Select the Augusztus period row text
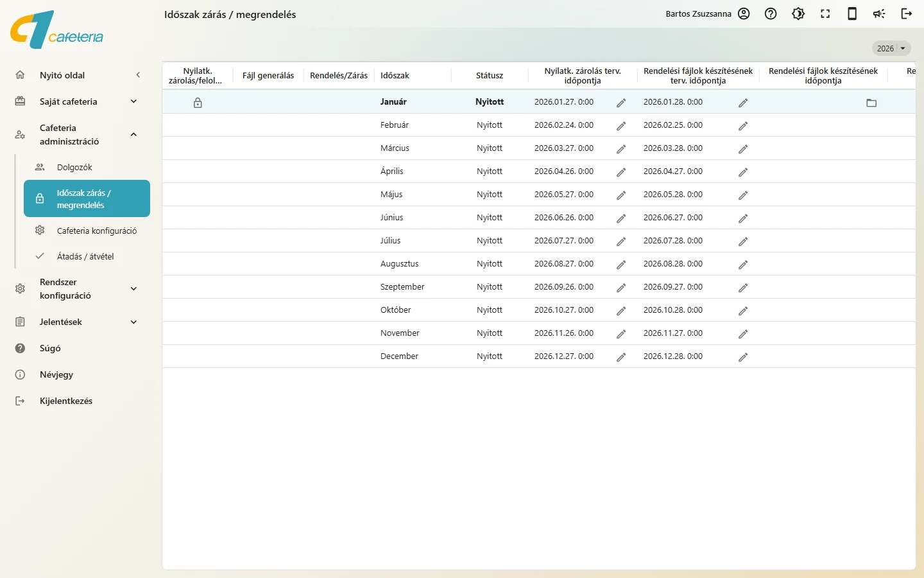924x578 pixels. point(399,264)
